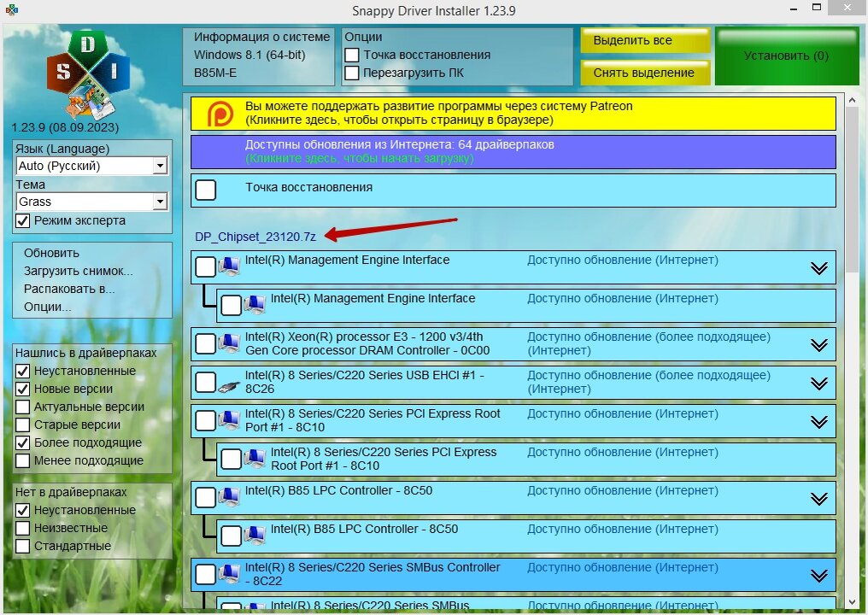Click device icon of top Management Engine Interface row
The image size is (868, 615).
(x=229, y=266)
